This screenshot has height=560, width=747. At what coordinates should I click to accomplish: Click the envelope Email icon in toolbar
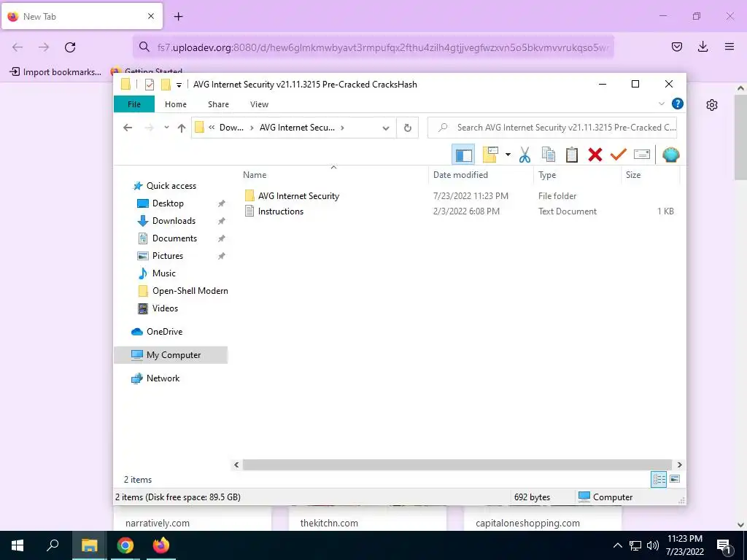[x=642, y=155]
